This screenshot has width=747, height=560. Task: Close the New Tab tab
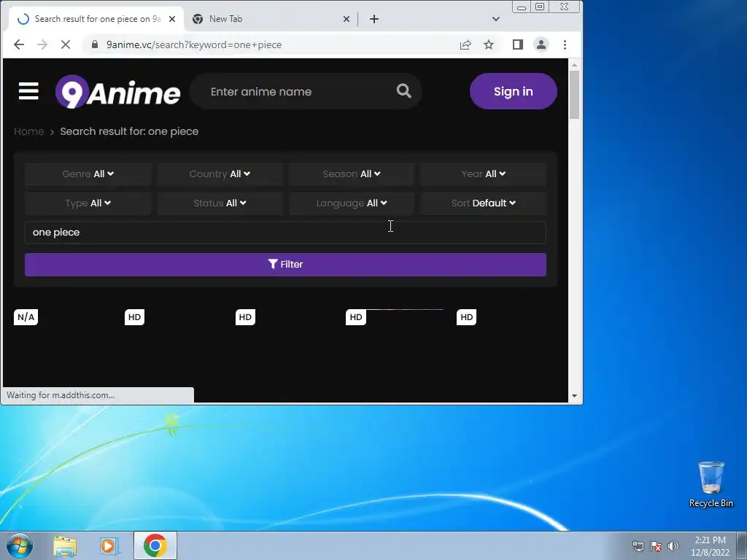(x=347, y=19)
